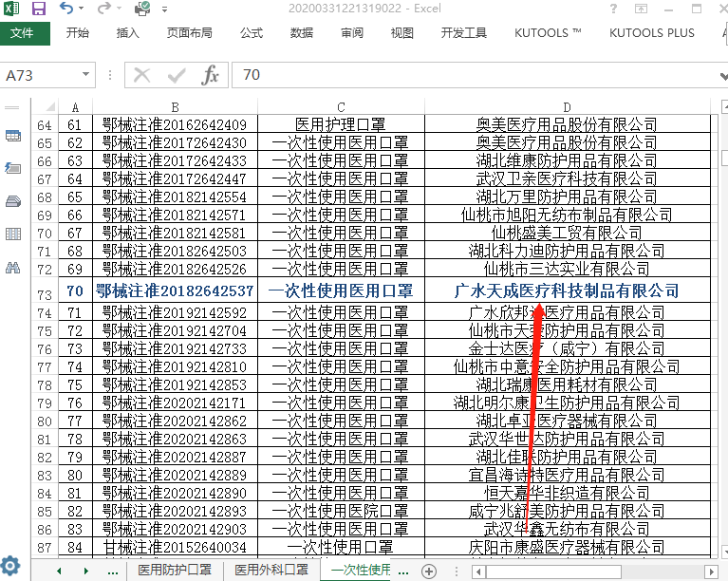Screen dimensions: 728x581
Task: Click the Cancel X formula bar icon
Action: (x=141, y=75)
